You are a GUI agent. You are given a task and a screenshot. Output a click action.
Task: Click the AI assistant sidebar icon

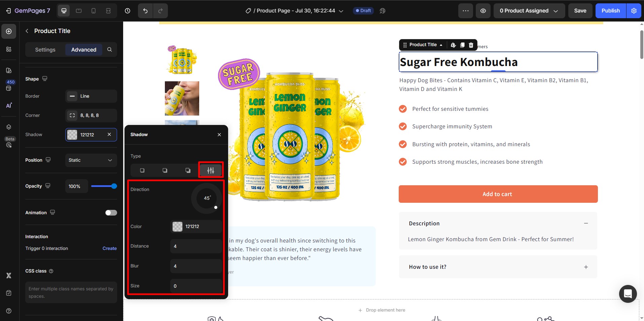(x=9, y=105)
